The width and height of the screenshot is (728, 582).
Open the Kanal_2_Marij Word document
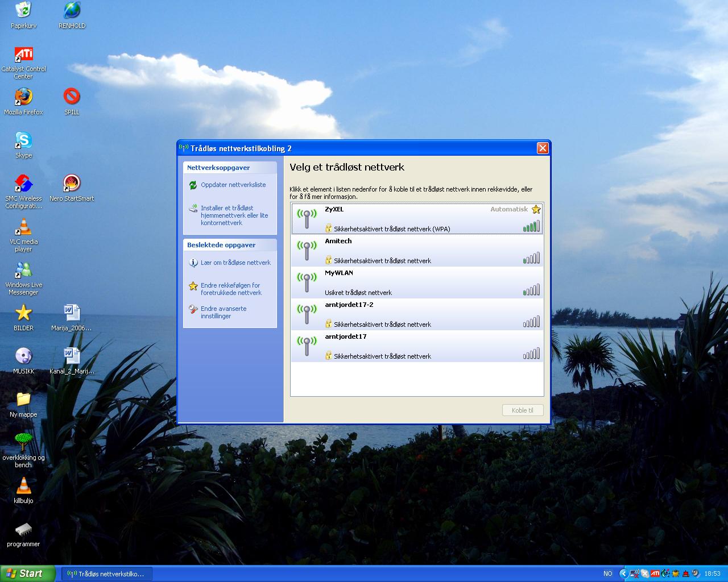coord(72,361)
